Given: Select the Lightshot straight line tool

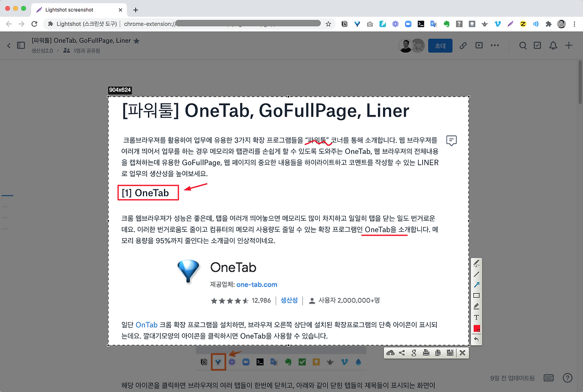Looking at the screenshot, I should click(476, 274).
